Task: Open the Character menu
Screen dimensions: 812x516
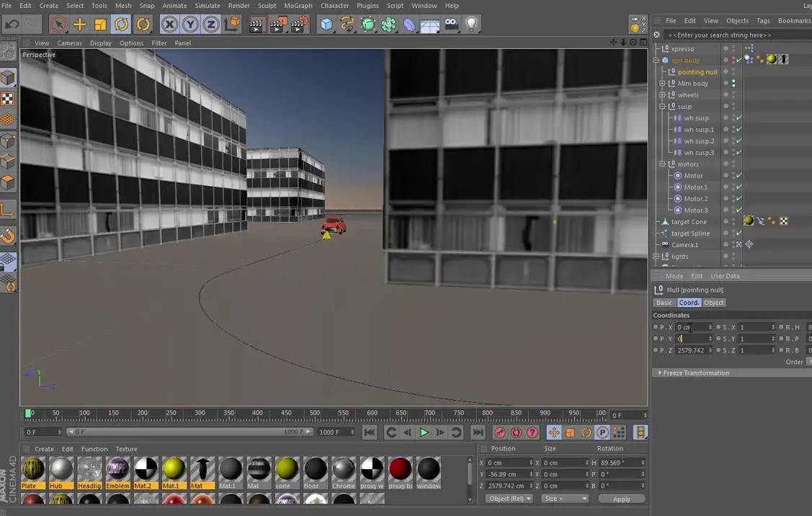Action: 334,6
